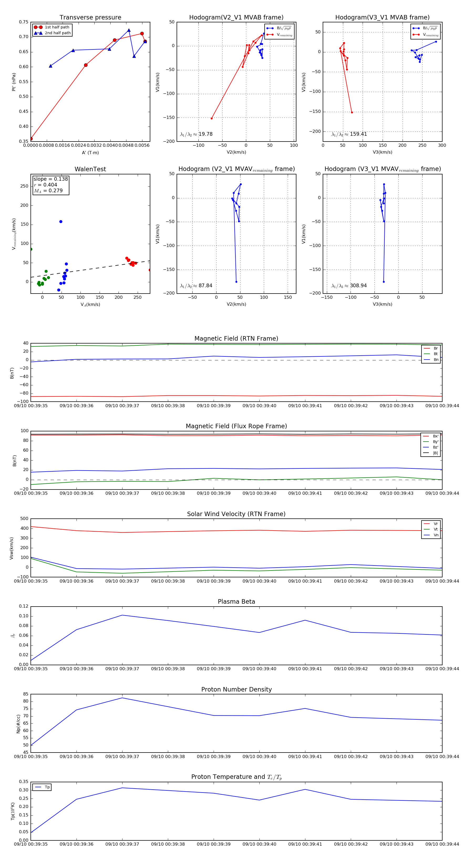Click the 'Hodogram(V3_V1 MVAB frame)' title
The height and width of the screenshot is (868, 473).
pyautogui.click(x=382, y=18)
